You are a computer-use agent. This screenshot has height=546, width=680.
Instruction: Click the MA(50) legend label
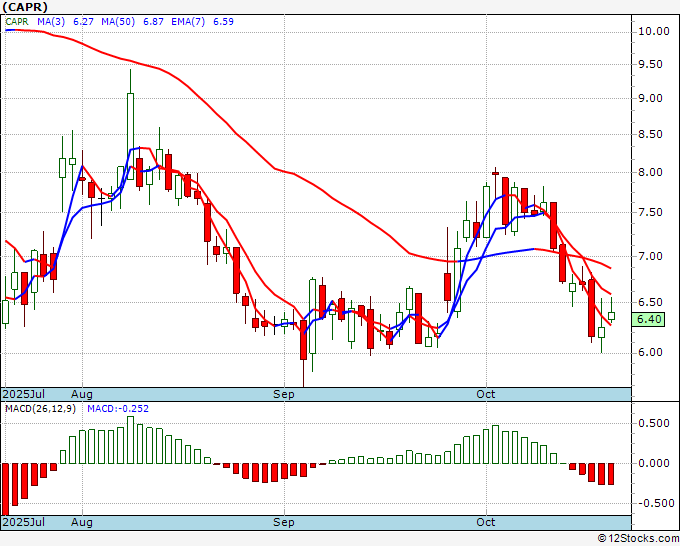(118, 21)
